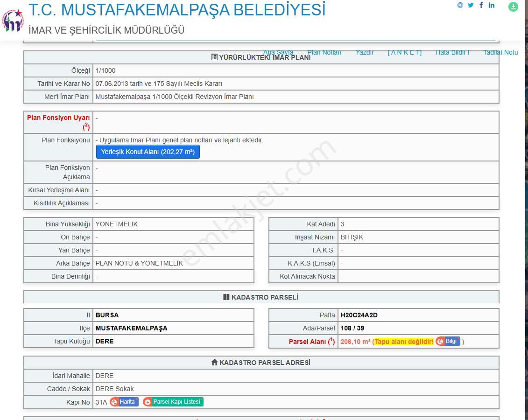
Task: Open the Bilgi info button beside Tapu warning
Action: coord(449,341)
